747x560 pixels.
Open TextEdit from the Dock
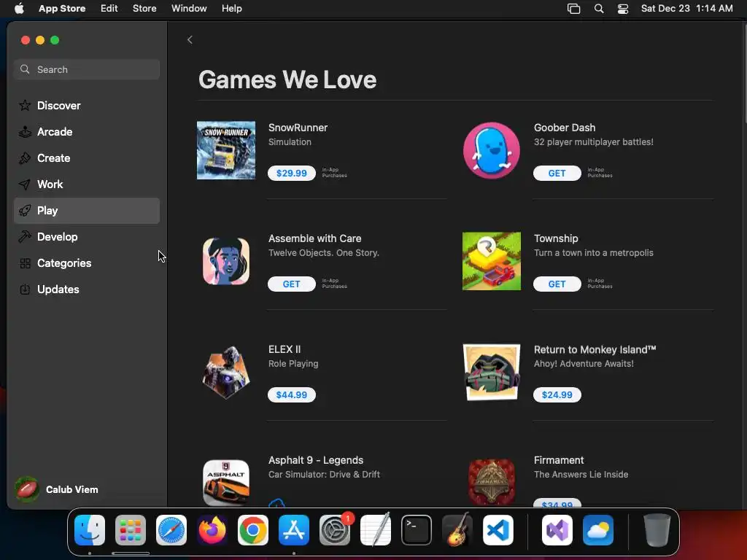coord(376,530)
